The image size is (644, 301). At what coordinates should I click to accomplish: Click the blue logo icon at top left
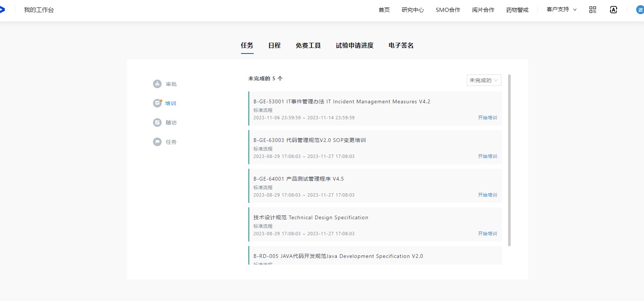2,10
